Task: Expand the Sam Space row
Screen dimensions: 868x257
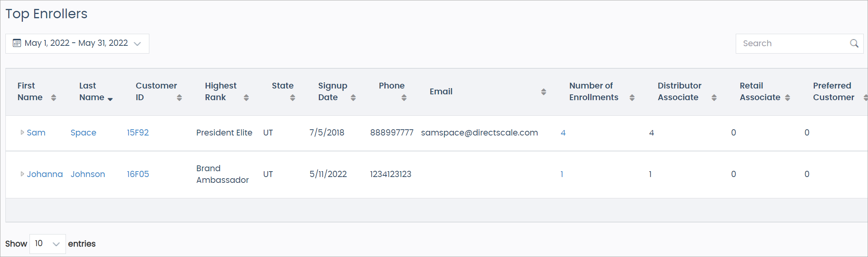Action: click(x=22, y=133)
